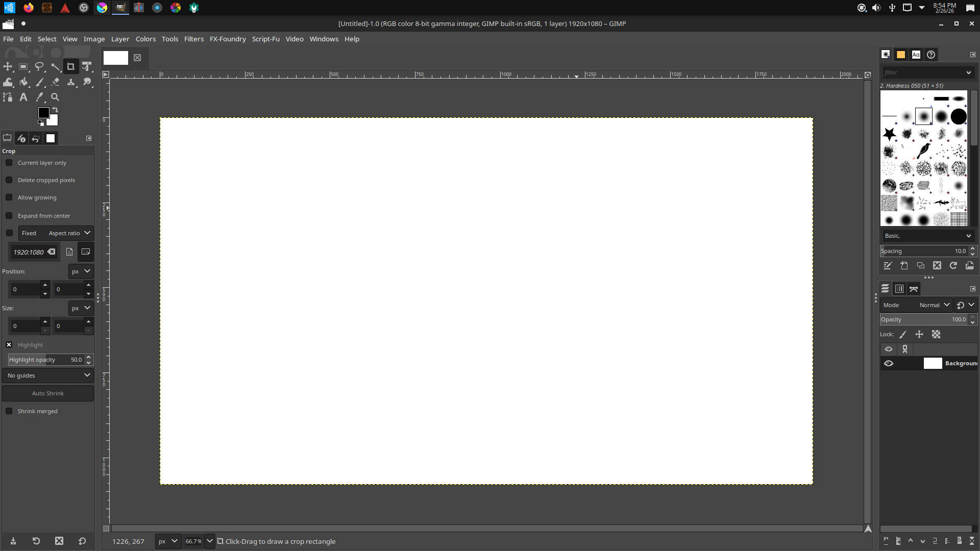
Task: Lock position and size of layer
Action: click(919, 335)
